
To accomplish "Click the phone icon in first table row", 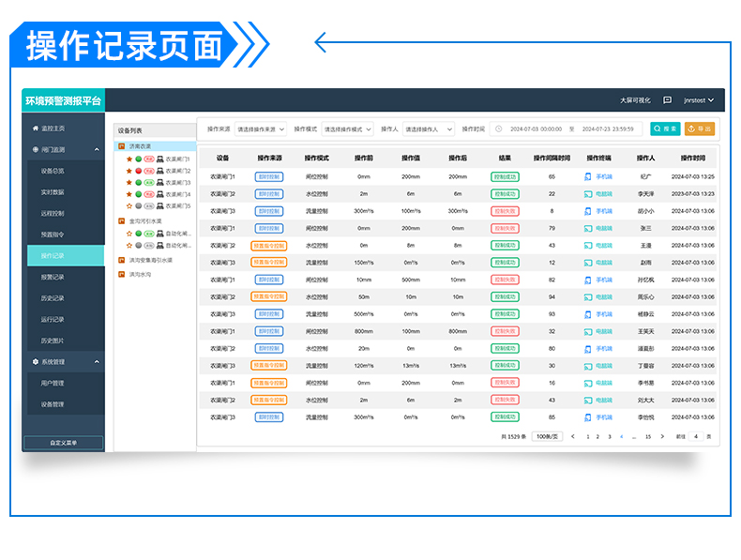I will click(588, 176).
